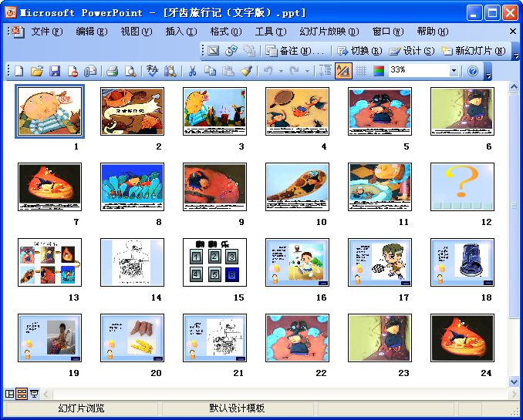Click into the 33% zoom field
523x420 pixels.
point(419,70)
